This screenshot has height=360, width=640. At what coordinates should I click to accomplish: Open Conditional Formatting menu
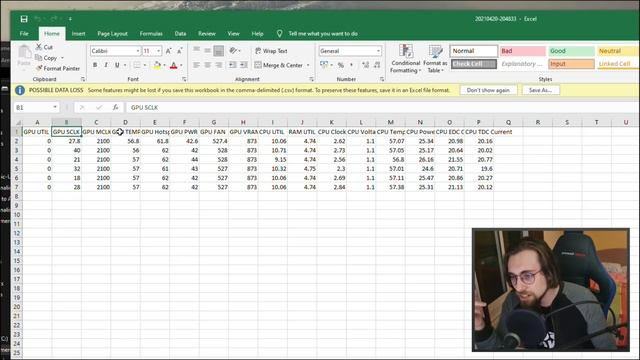(x=405, y=59)
